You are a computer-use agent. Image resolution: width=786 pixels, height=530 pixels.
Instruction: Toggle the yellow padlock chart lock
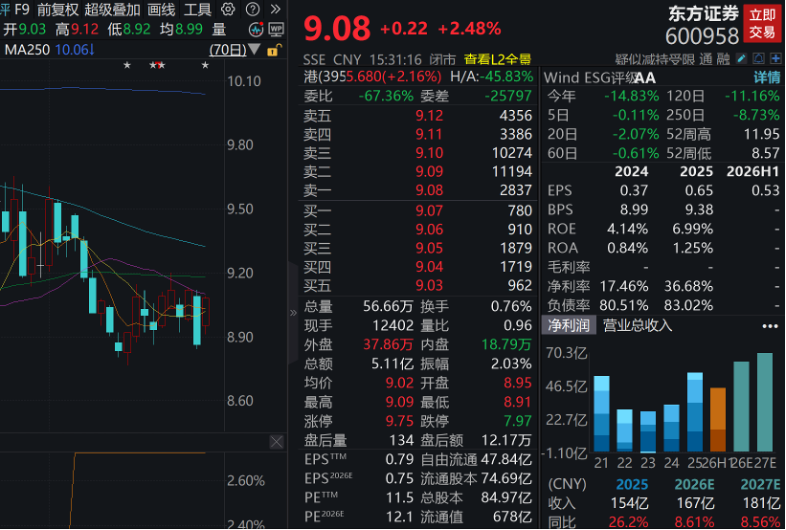[x=274, y=50]
